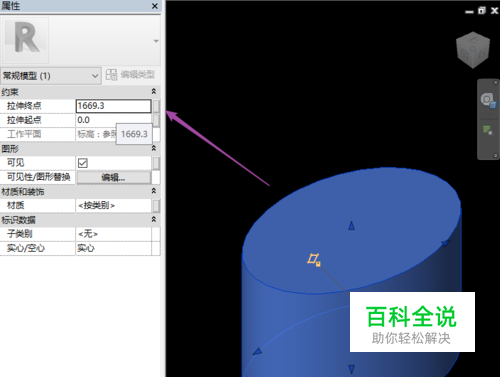The height and width of the screenshot is (377, 500).
Task: Toggle the 可见 visible checkbox
Action: point(82,163)
